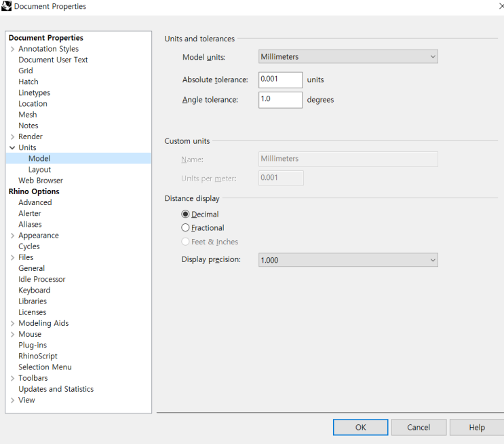This screenshot has height=444, width=504.
Task: Expand the Annotation Styles tree node
Action: pos(12,49)
